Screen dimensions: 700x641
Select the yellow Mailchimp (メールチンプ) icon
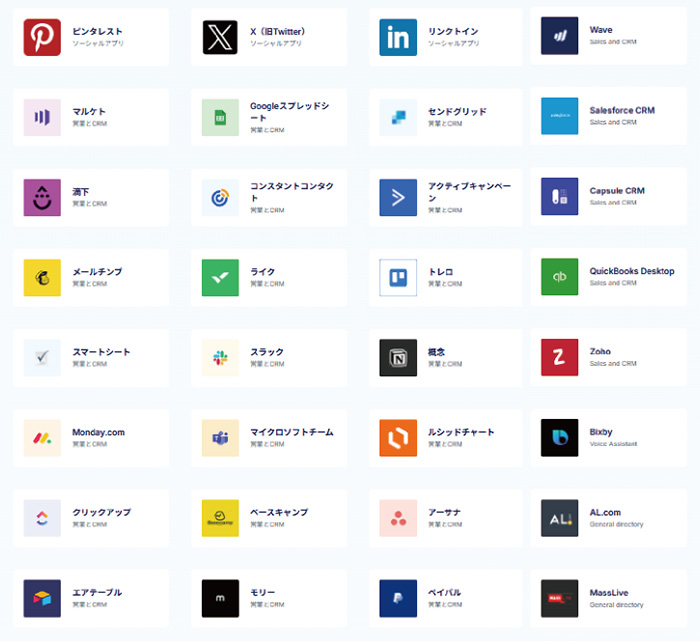(42, 277)
